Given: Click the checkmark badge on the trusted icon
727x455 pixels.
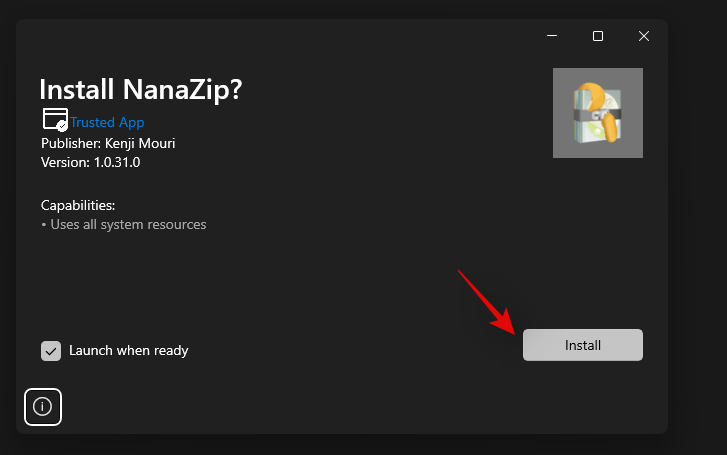Looking at the screenshot, I should pos(62,126).
